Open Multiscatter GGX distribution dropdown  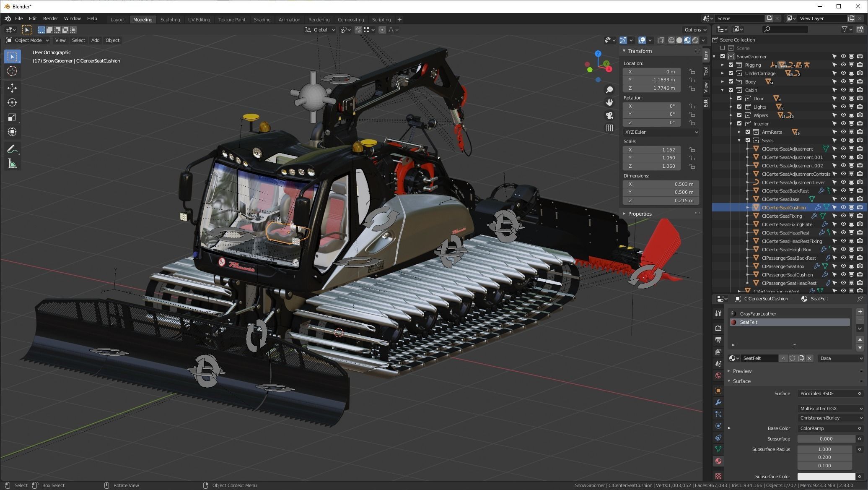pyautogui.click(x=831, y=409)
